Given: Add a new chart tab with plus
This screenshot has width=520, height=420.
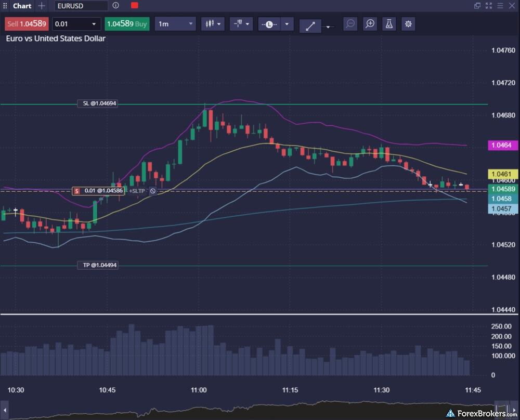Looking at the screenshot, I should click(42, 6).
